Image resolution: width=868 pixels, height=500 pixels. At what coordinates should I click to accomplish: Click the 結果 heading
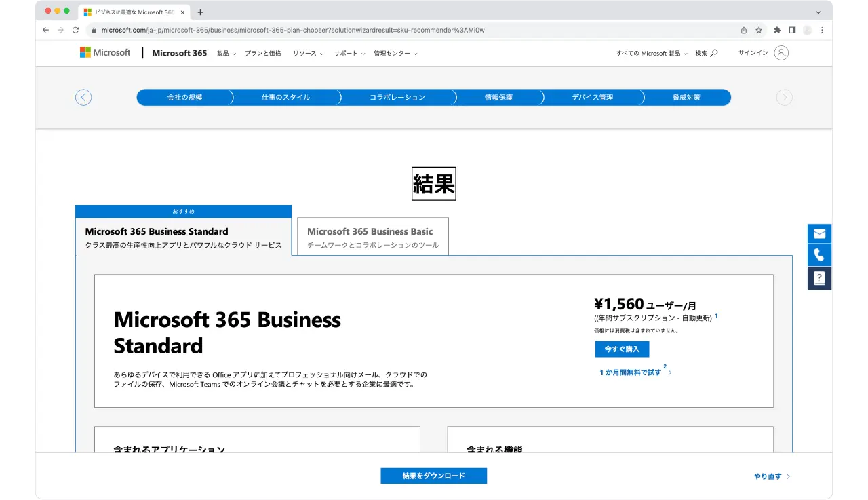click(434, 184)
